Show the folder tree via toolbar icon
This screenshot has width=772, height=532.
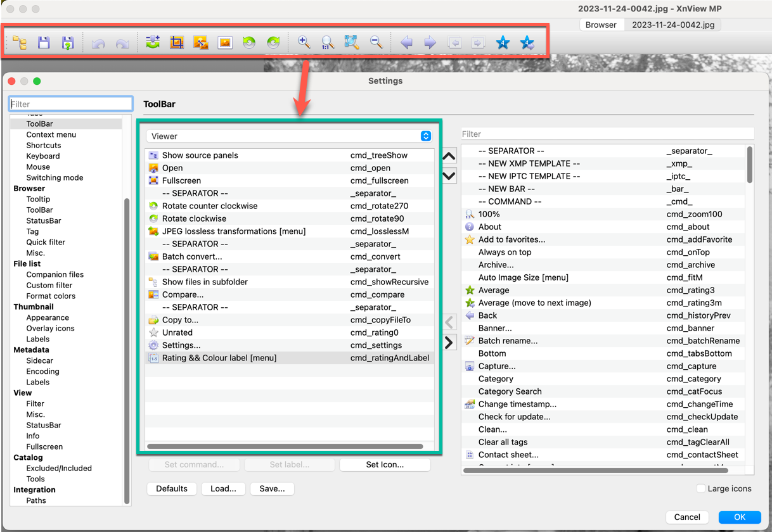pos(20,42)
